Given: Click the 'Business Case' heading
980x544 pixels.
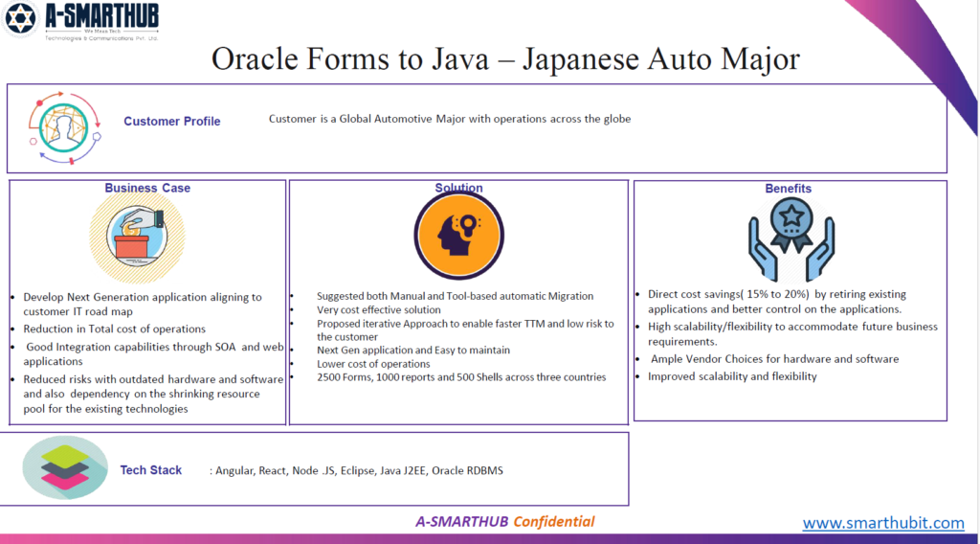Looking at the screenshot, I should tap(147, 188).
